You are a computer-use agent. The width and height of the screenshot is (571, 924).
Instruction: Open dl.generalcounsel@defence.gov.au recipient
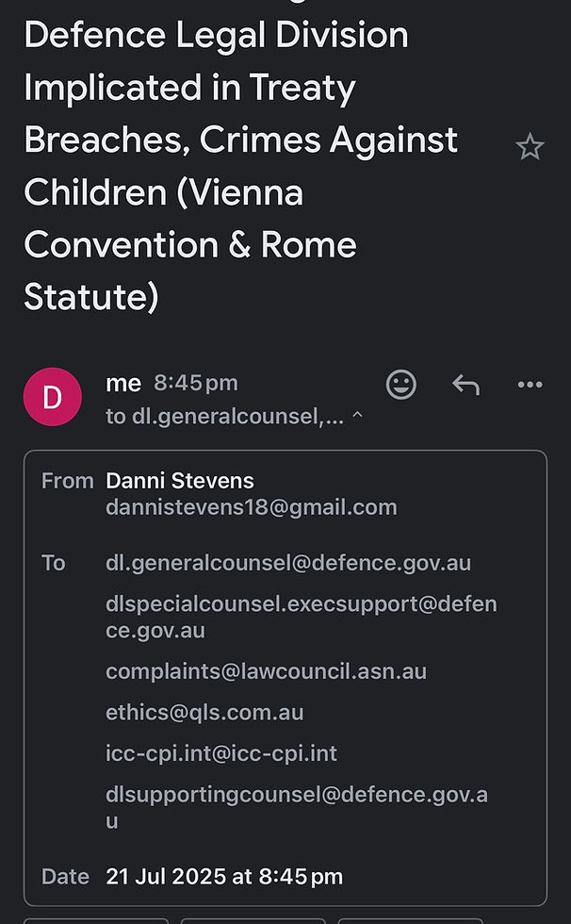click(x=288, y=563)
